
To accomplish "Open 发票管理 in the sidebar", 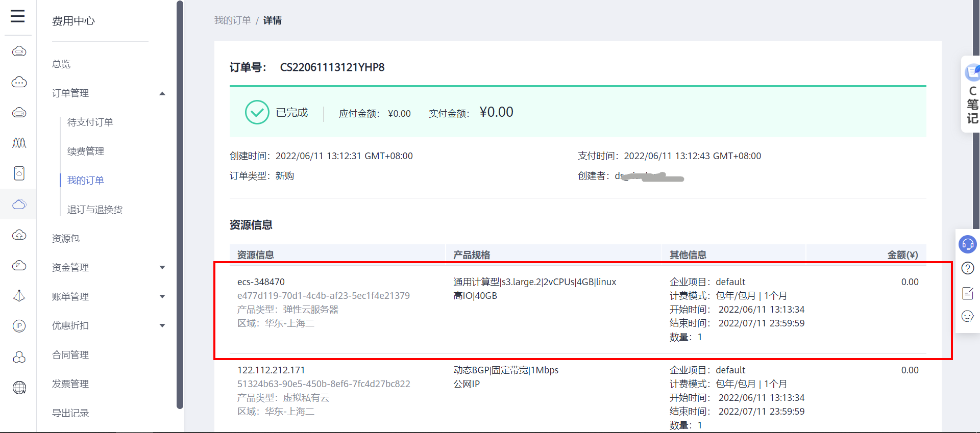I will (x=70, y=384).
